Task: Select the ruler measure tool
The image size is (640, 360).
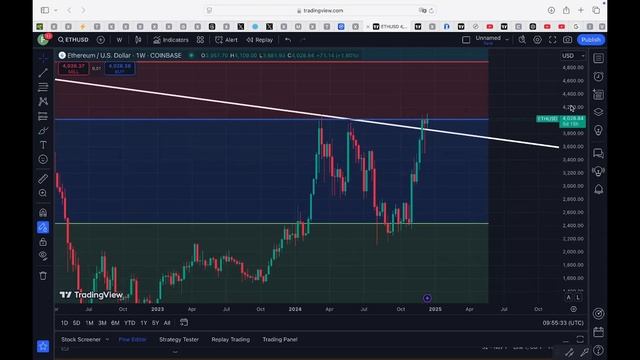Action: [43, 178]
